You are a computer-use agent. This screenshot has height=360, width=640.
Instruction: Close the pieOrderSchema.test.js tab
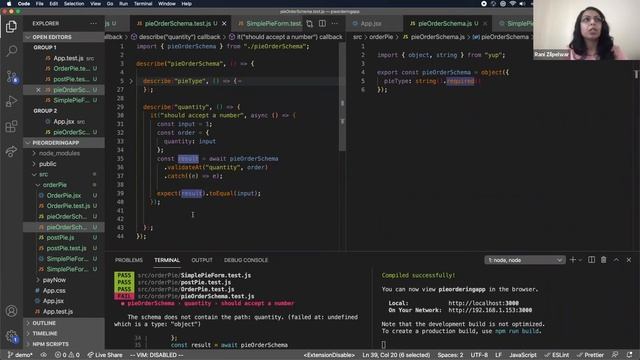point(224,24)
